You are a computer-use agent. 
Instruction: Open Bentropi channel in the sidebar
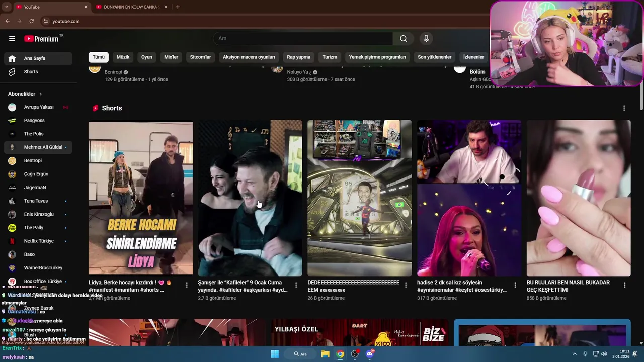[x=38, y=161]
